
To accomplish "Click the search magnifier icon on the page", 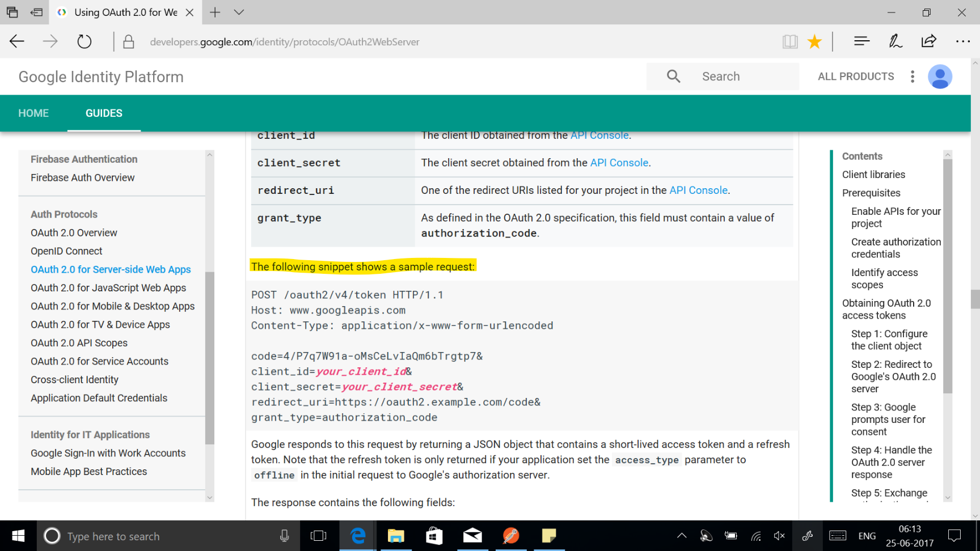I will (x=673, y=76).
